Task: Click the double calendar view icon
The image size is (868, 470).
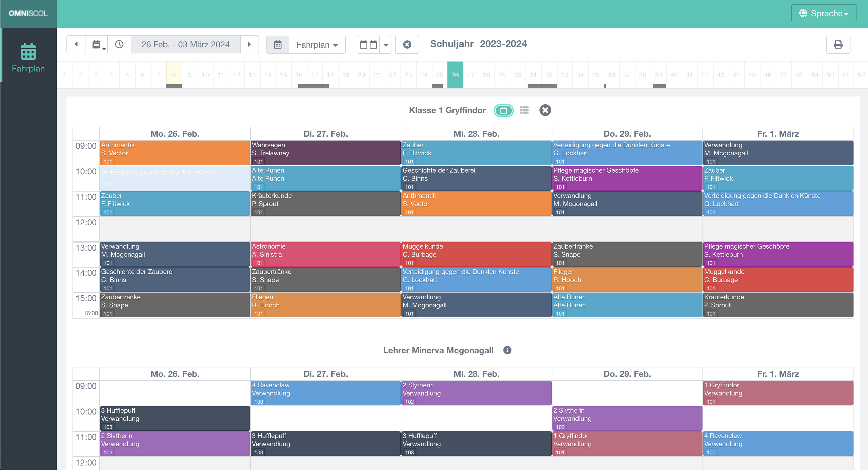Action: click(368, 44)
